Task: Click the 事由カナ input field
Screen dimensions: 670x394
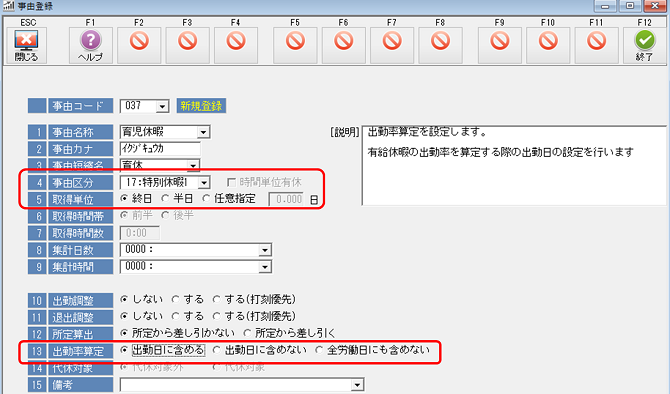Action: (x=160, y=149)
